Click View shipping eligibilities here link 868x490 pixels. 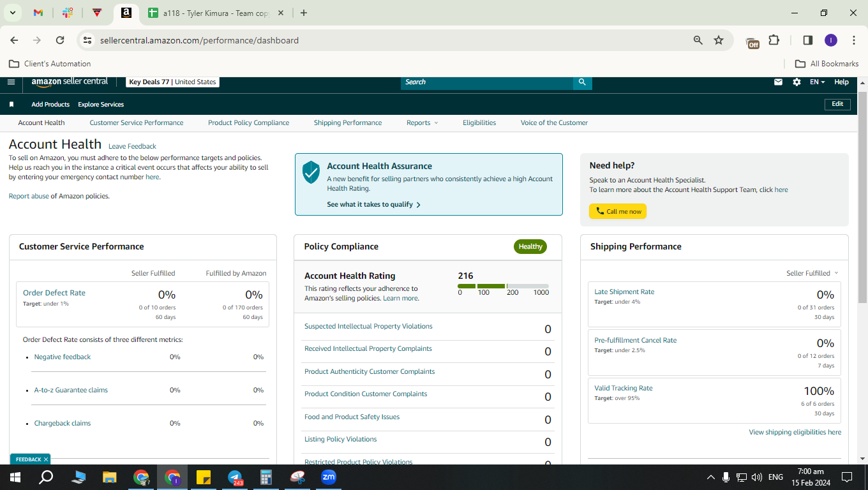(795, 432)
